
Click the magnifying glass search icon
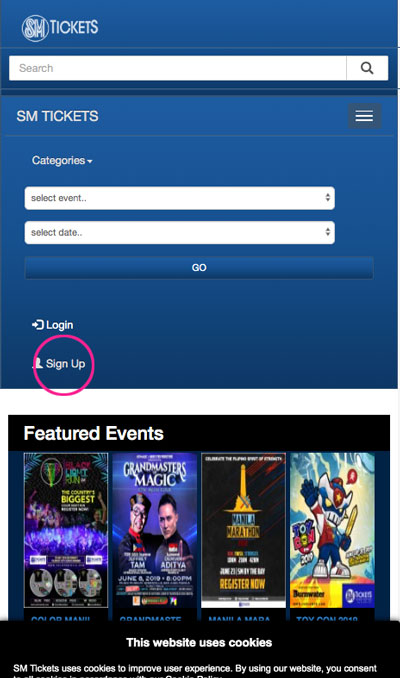(x=367, y=68)
